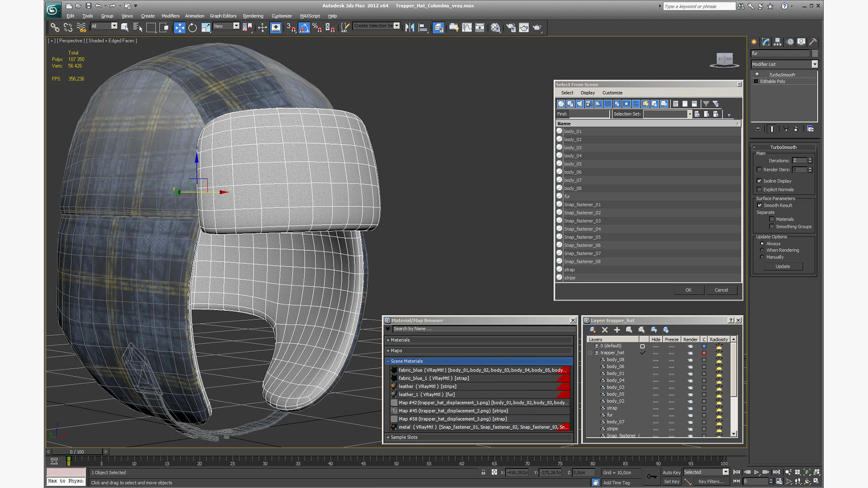Toggle the Auto Key button
This screenshot has width=868, height=488.
[x=671, y=473]
